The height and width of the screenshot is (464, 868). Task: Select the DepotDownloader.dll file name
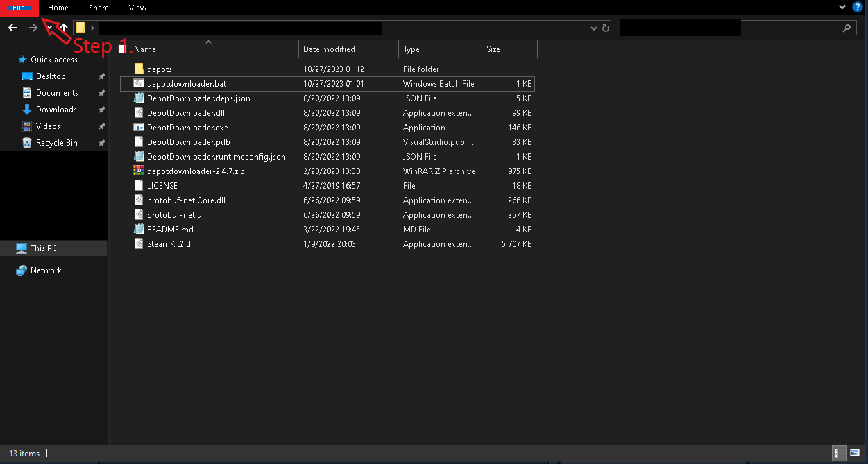pyautogui.click(x=186, y=113)
